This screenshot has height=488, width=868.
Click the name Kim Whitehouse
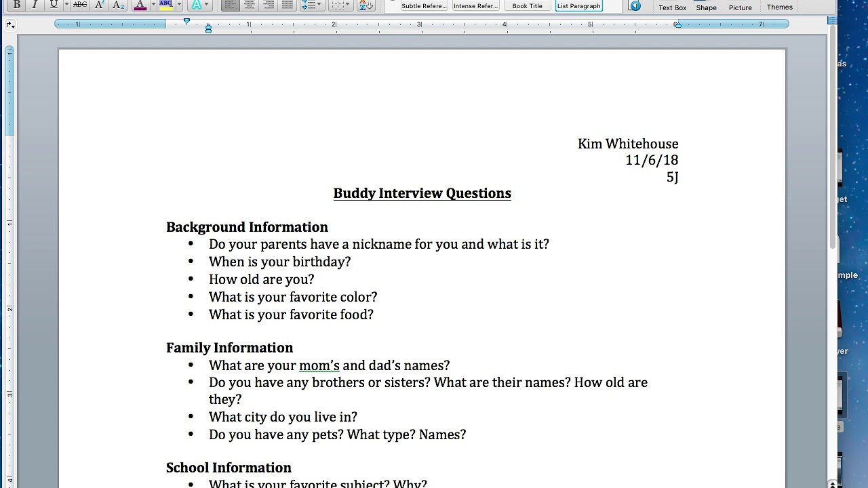tap(628, 144)
